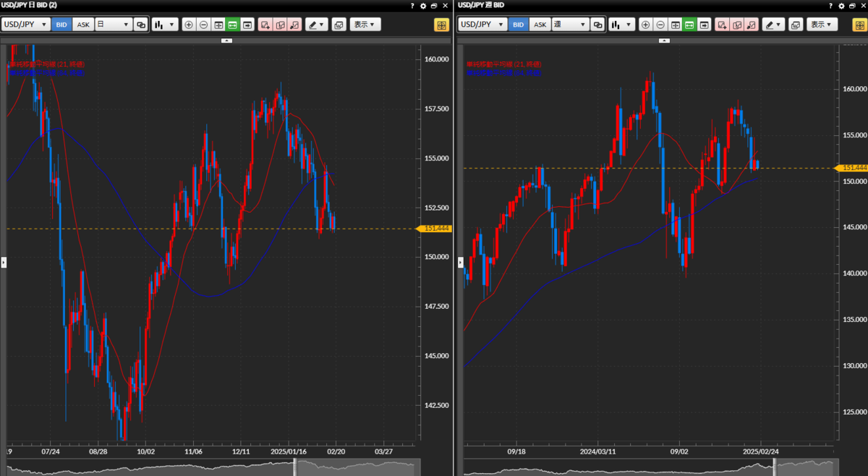Select blue moving average label, weekly chart
The image size is (868, 476).
503,73
